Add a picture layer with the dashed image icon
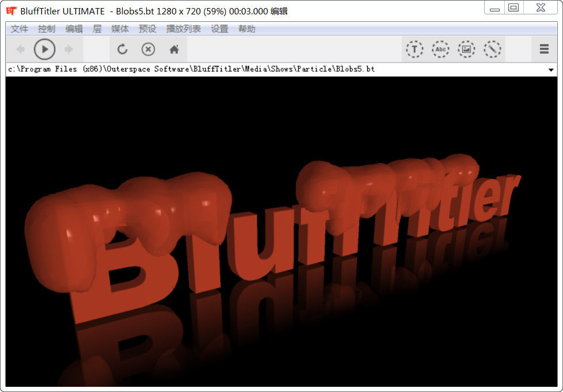 click(x=466, y=49)
